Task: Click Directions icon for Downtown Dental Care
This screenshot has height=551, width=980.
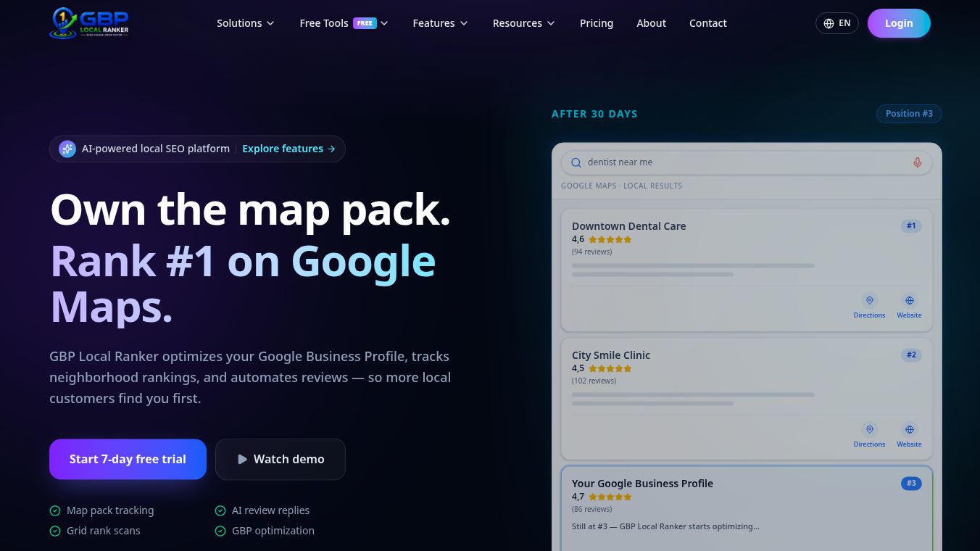Action: (869, 300)
